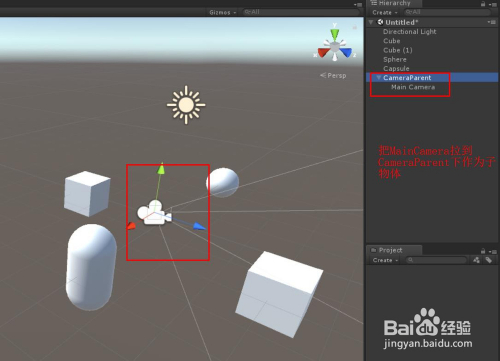Screen dimensions: 500x361
Task: Toggle the Hierarchy panel lock icon
Action: click(483, 4)
